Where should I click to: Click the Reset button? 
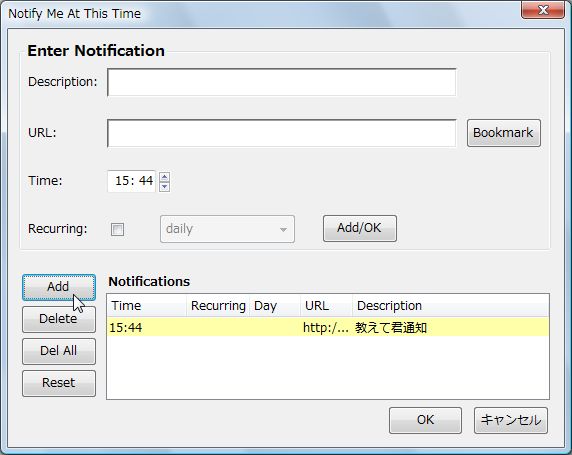click(x=59, y=383)
